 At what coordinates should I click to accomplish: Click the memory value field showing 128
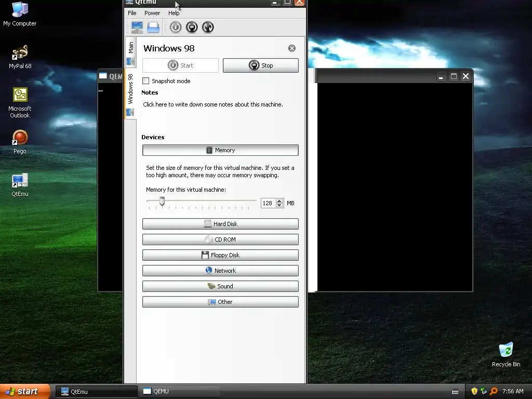tap(268, 203)
